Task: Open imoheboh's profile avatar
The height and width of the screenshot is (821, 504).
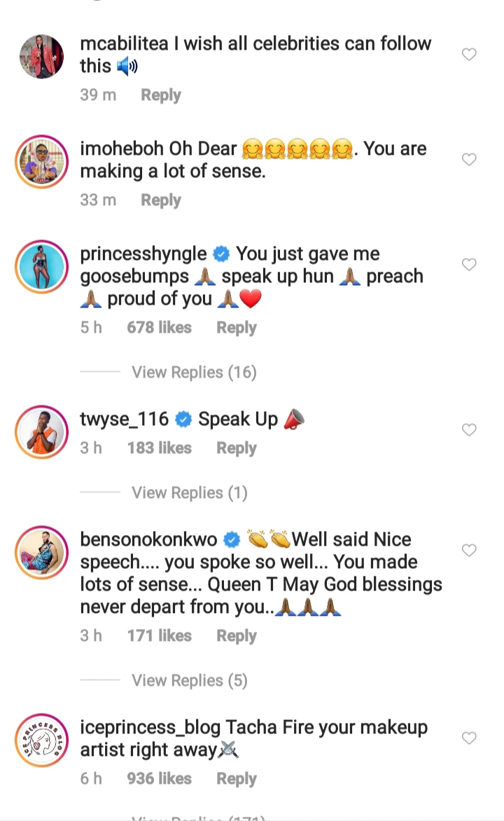Action: (41, 161)
